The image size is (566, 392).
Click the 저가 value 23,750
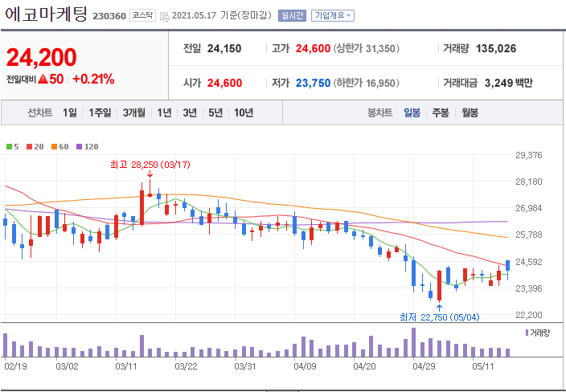[x=313, y=84]
